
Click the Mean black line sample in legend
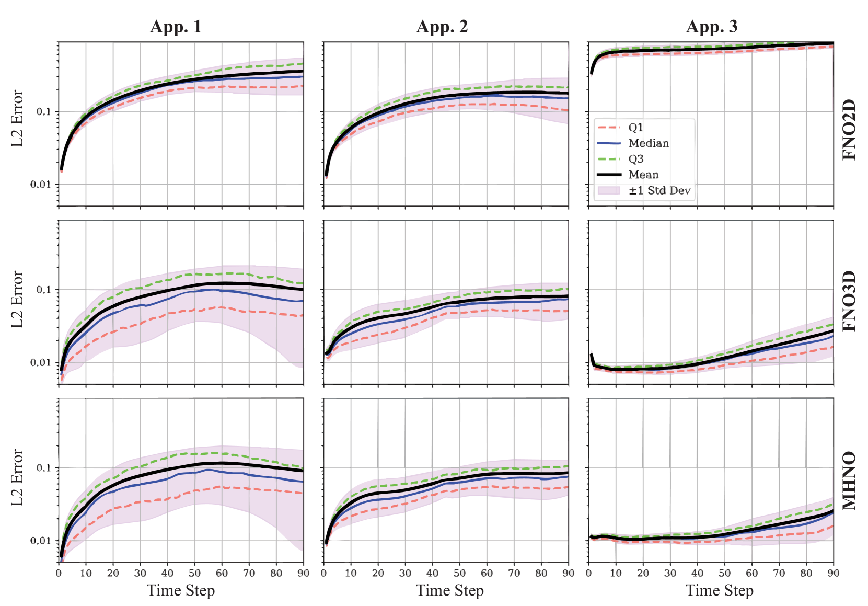609,175
